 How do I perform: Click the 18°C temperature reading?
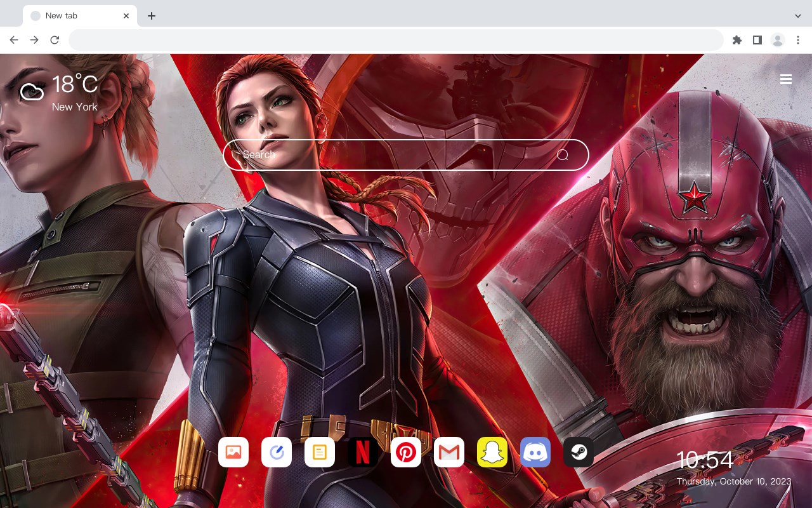coord(75,84)
